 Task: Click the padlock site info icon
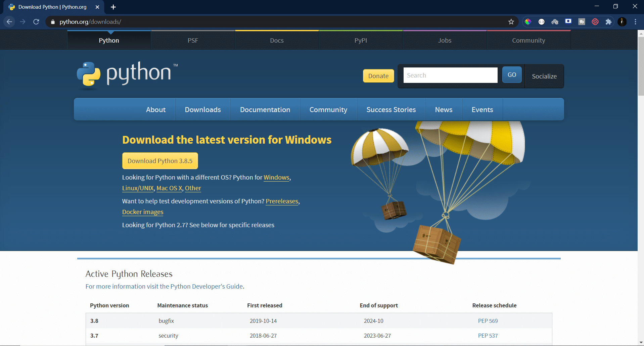coord(53,22)
